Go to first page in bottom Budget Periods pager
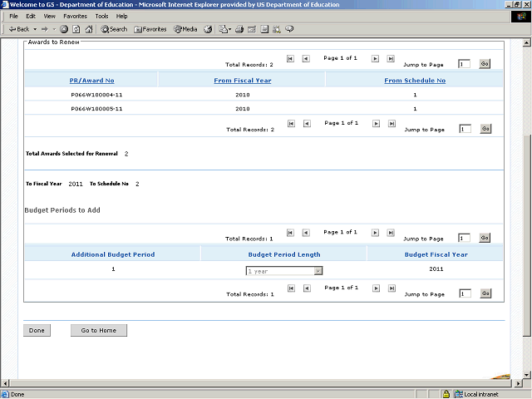532x399 pixels. tap(290, 290)
